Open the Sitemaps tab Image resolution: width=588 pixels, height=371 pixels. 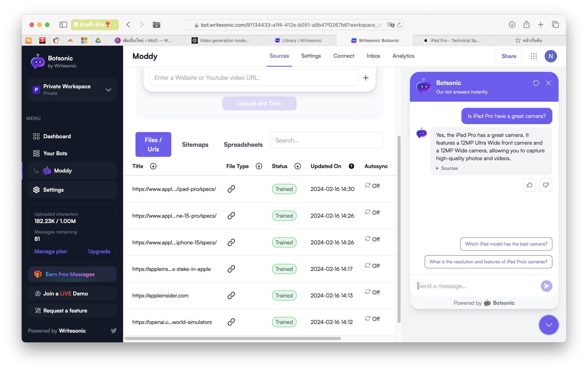(195, 144)
